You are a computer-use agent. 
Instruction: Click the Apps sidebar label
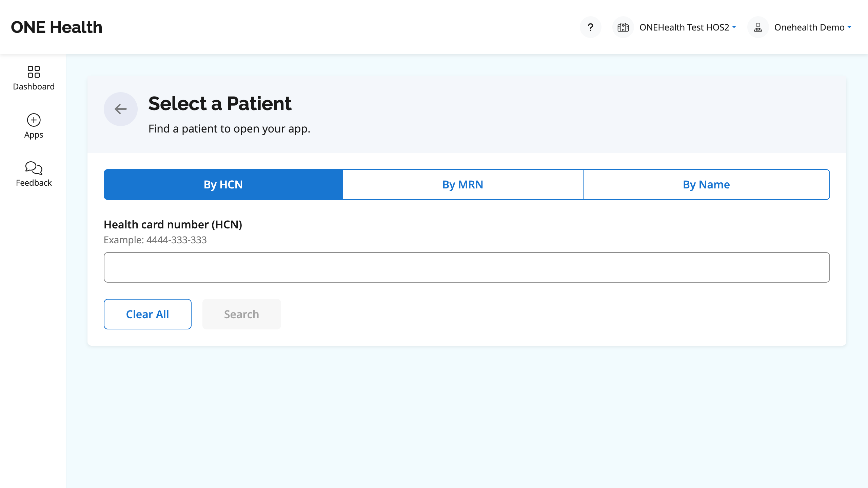pyautogui.click(x=34, y=135)
